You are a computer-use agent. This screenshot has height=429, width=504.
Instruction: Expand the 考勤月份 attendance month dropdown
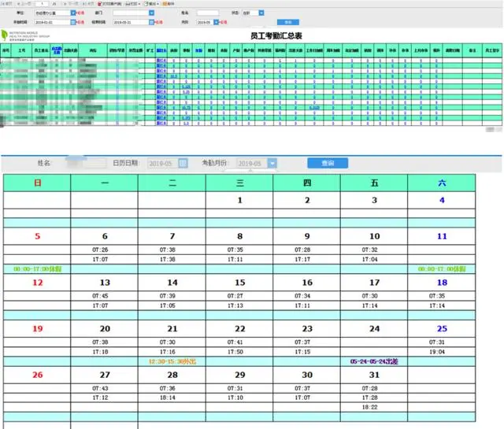click(272, 163)
